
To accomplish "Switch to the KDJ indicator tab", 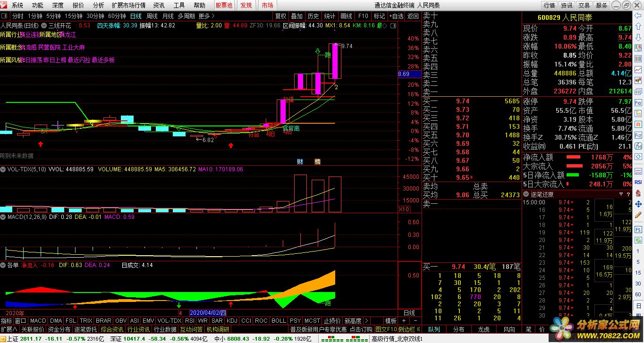I will [232, 321].
